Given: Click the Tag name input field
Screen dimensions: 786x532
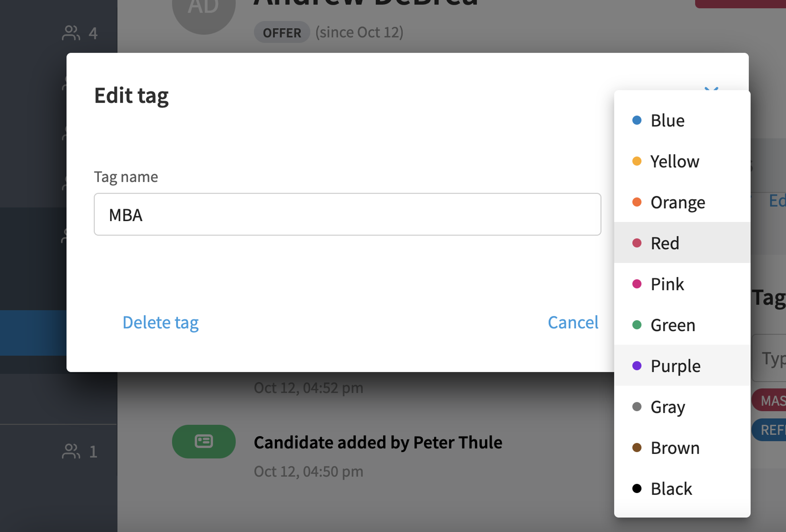Looking at the screenshot, I should (347, 214).
